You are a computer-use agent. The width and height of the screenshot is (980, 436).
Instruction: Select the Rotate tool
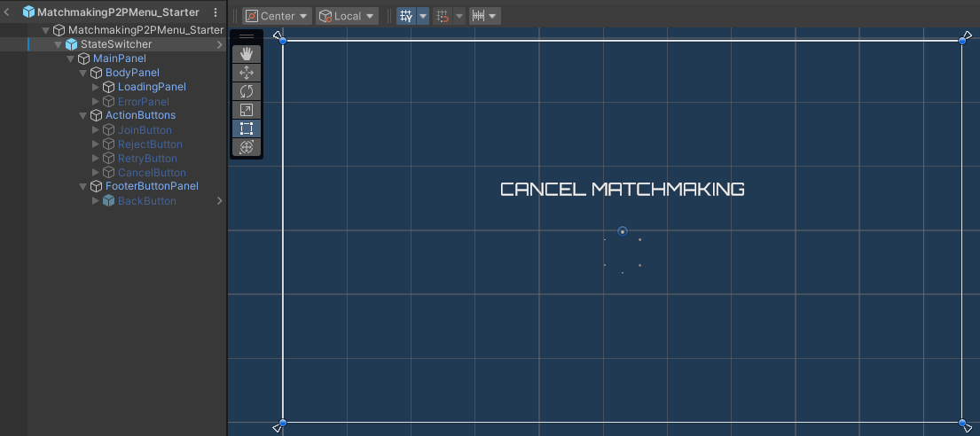point(247,91)
